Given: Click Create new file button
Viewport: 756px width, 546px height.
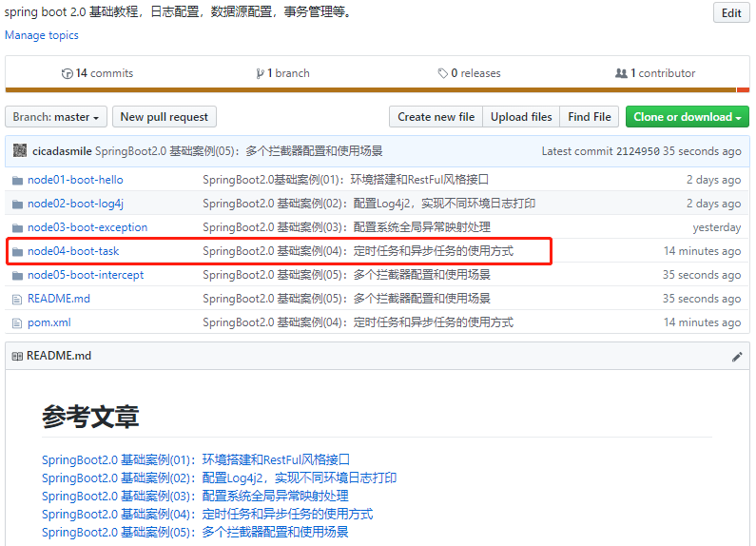Looking at the screenshot, I should tap(436, 117).
